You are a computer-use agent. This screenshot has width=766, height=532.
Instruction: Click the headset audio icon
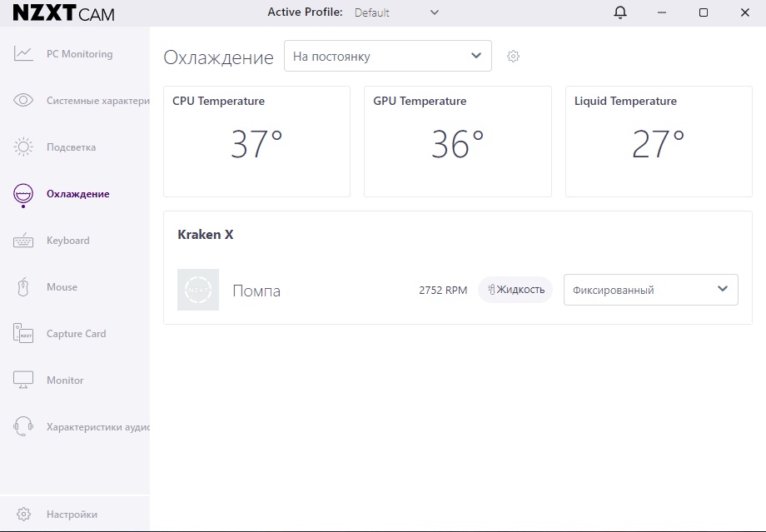pyautogui.click(x=23, y=427)
